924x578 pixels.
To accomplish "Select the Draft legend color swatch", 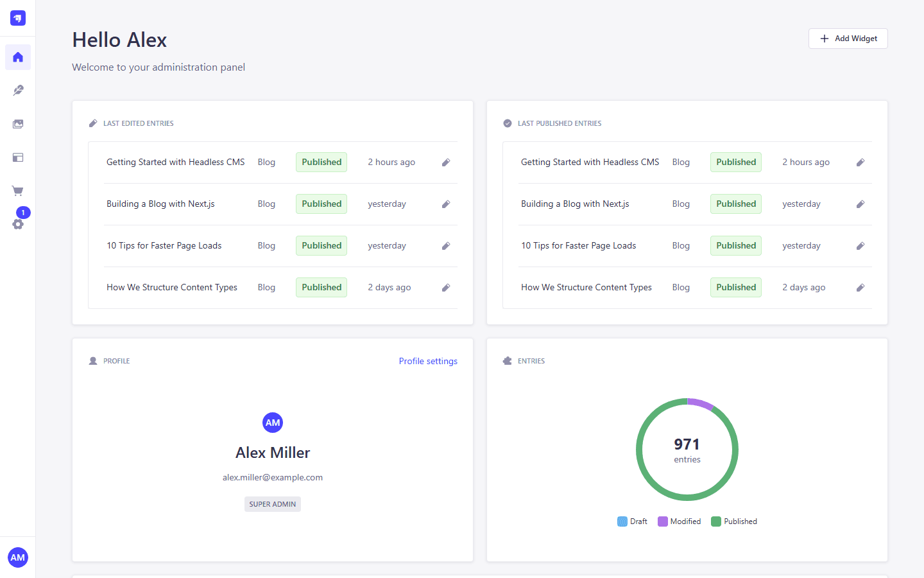I will [x=622, y=521].
